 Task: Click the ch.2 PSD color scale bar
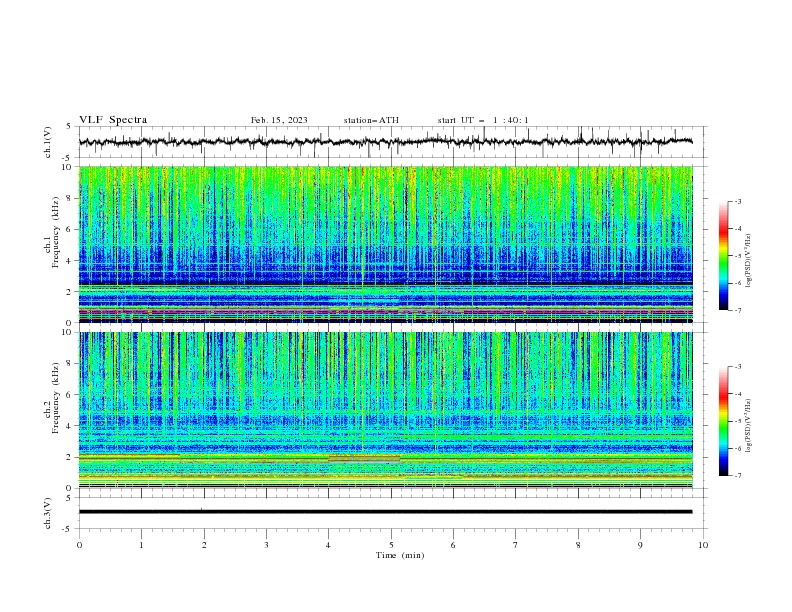coord(723,421)
